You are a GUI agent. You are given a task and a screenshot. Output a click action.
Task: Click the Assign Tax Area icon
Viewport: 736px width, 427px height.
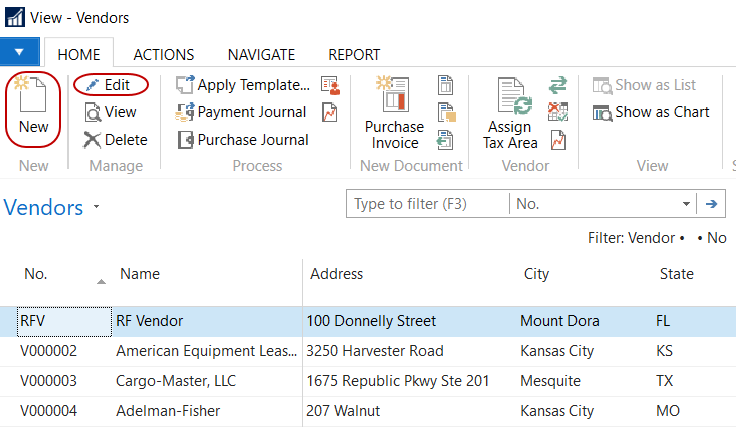click(509, 112)
